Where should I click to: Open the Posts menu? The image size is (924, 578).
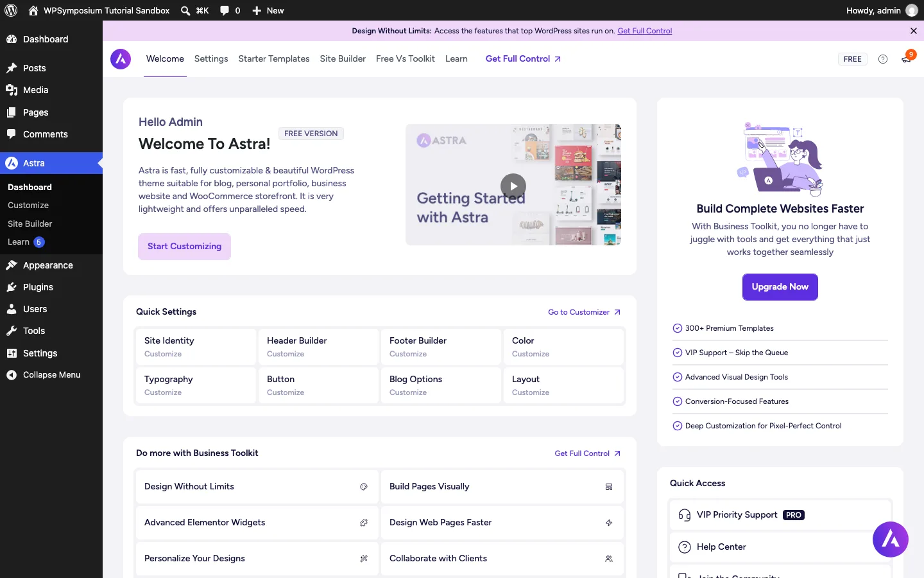coord(51,68)
